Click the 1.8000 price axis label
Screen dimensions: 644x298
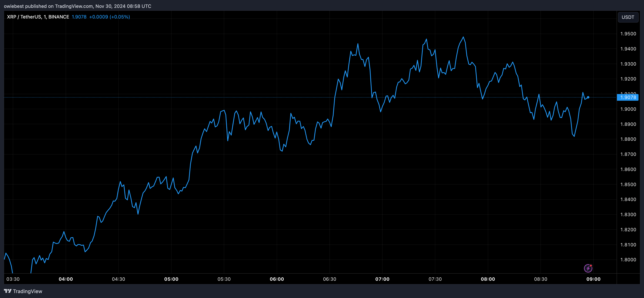pos(628,260)
